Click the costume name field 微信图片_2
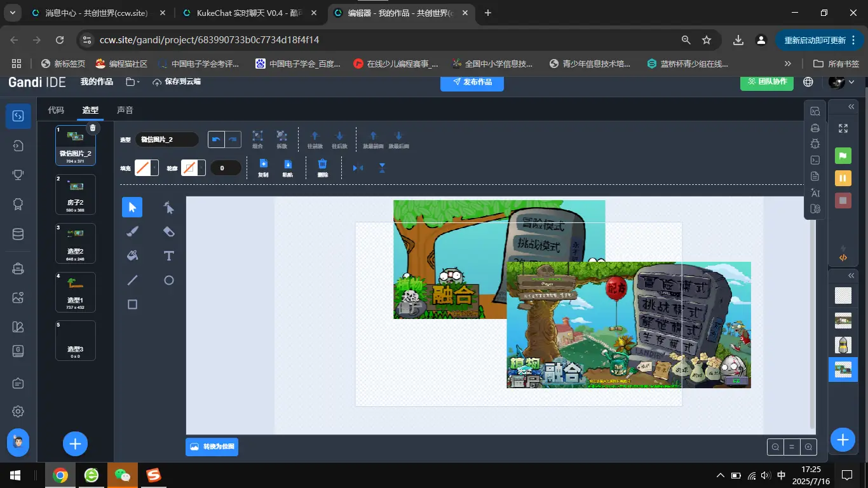 166,139
